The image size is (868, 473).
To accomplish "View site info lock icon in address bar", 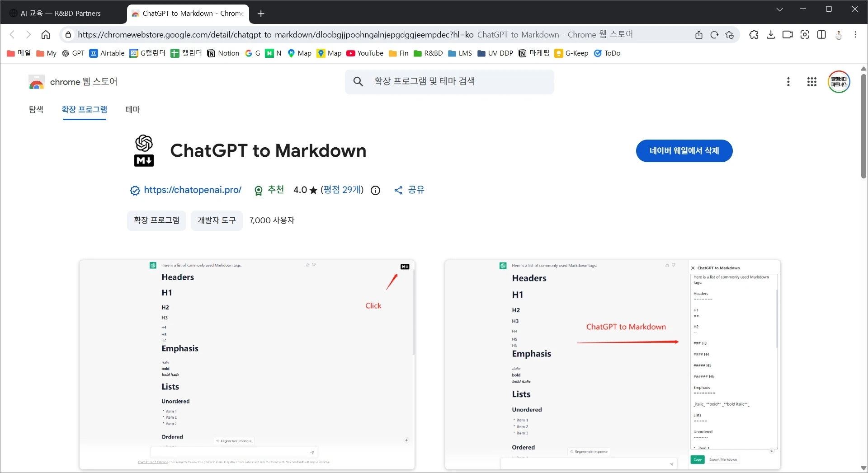I will pyautogui.click(x=68, y=35).
